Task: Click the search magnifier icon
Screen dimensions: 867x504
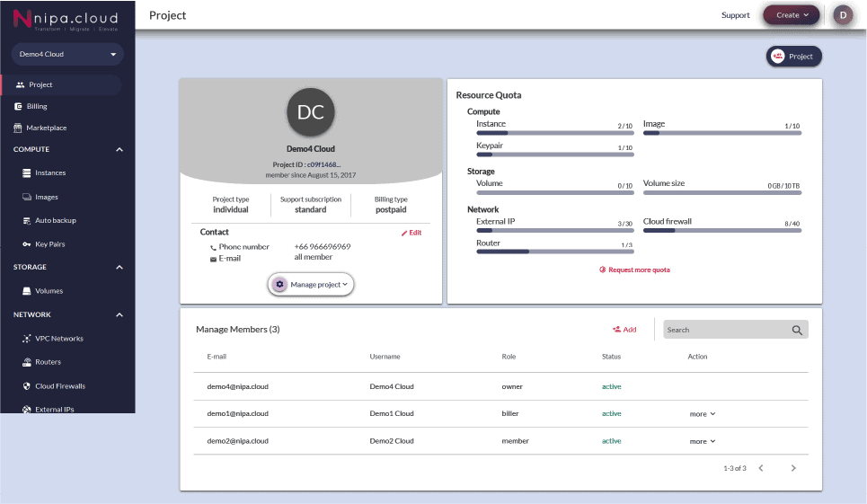Action: 797,330
